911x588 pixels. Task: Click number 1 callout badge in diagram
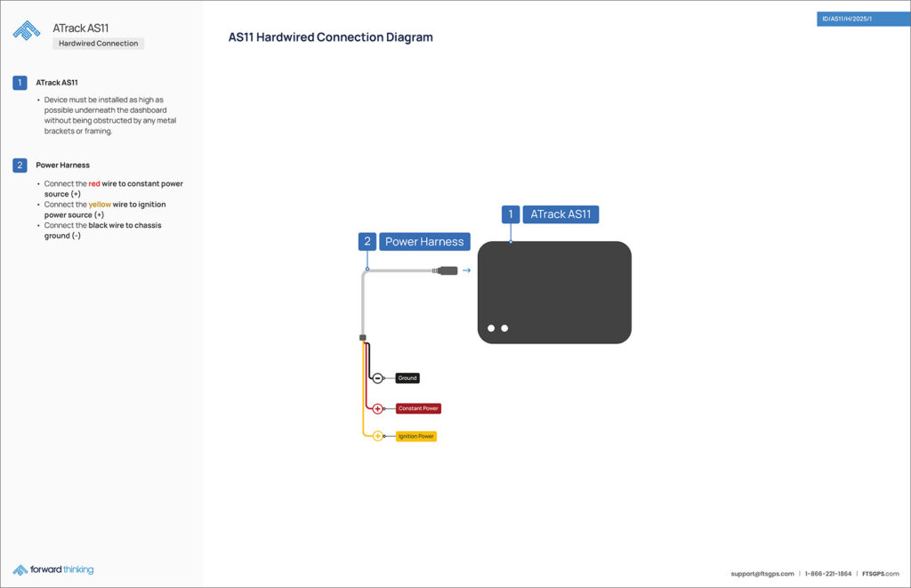511,214
